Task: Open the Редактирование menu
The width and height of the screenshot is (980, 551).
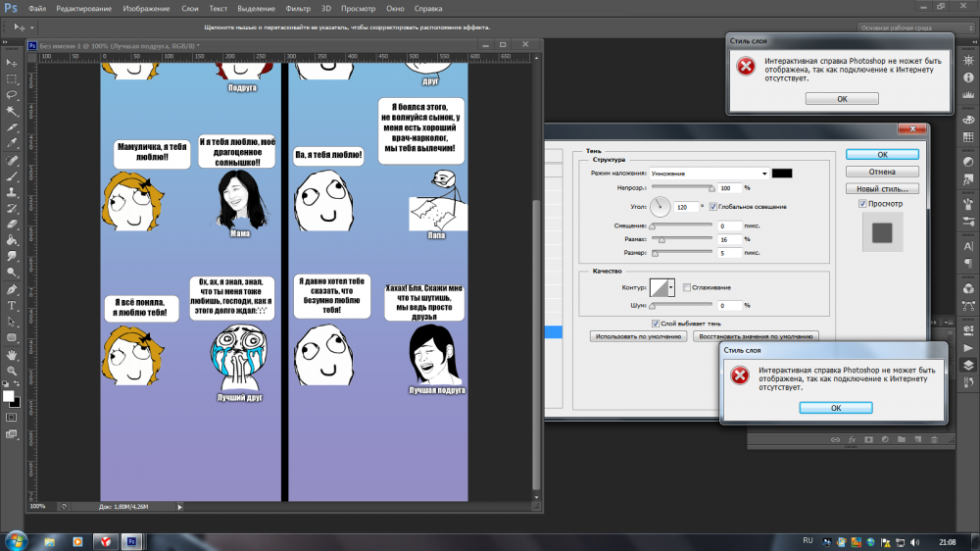Action: pos(83,9)
